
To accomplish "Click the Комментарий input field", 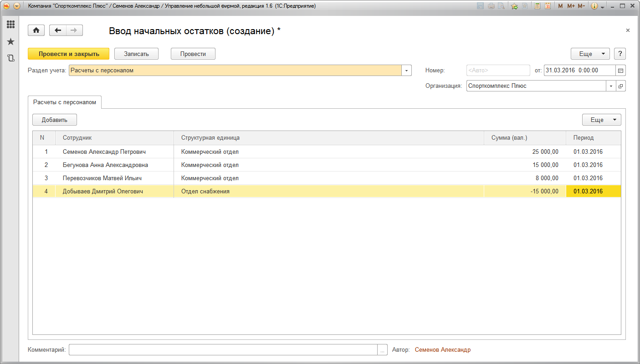I will coord(223,349).
